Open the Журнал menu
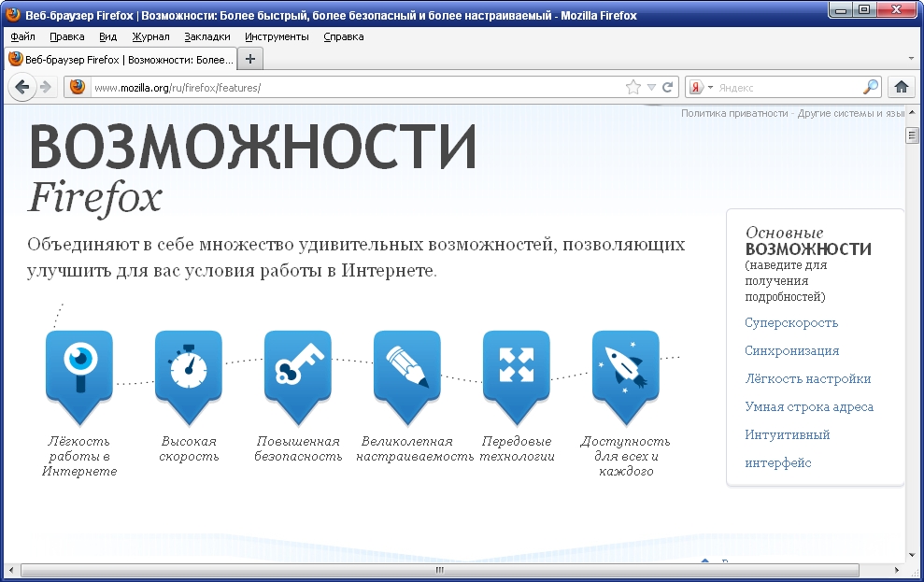This screenshot has height=582, width=924. click(150, 36)
